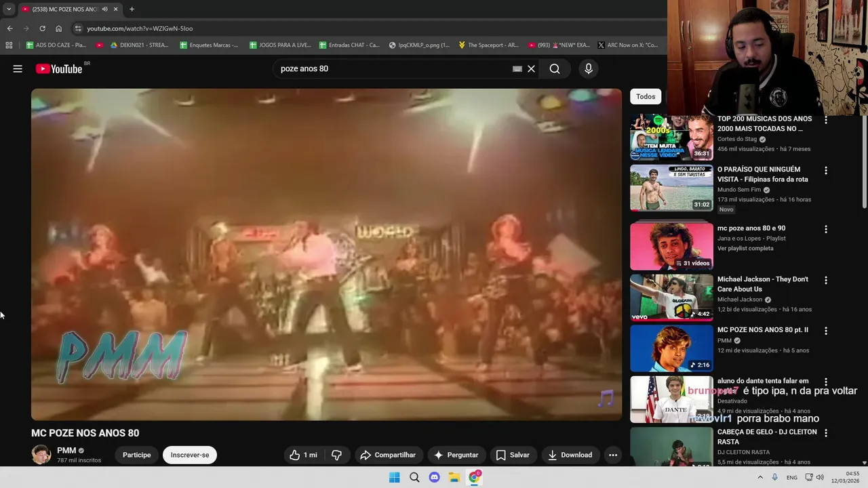Clear the search box with X icon
This screenshot has height=488, width=868.
(x=531, y=68)
